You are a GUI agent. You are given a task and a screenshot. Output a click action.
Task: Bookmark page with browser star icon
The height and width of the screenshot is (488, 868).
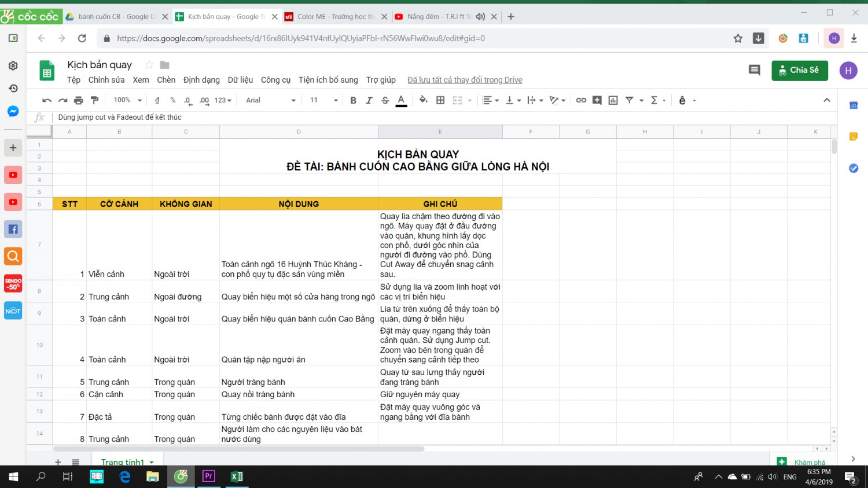pos(738,38)
